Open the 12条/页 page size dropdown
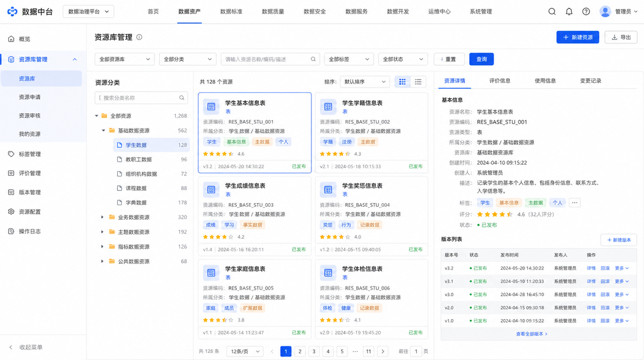 245,351
